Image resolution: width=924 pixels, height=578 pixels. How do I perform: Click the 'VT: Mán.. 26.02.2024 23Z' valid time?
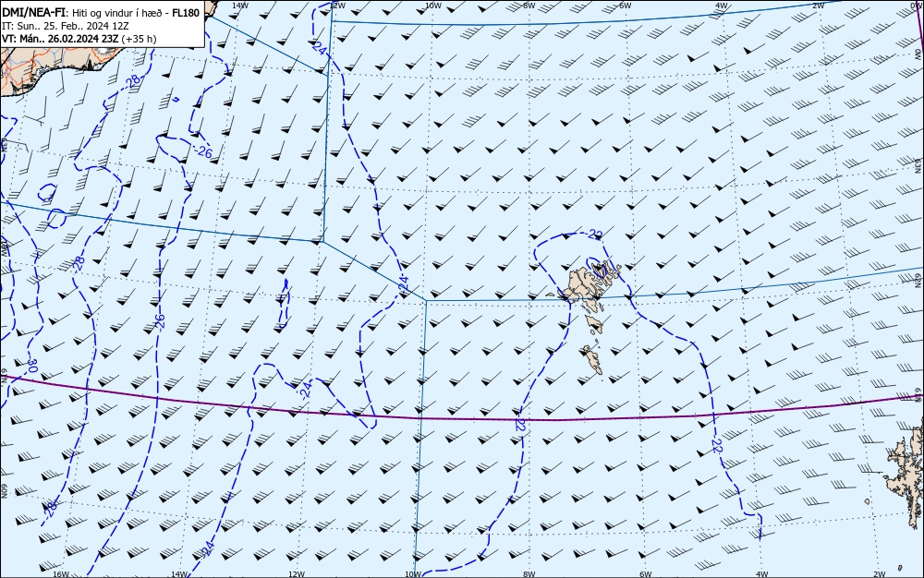(x=60, y=39)
